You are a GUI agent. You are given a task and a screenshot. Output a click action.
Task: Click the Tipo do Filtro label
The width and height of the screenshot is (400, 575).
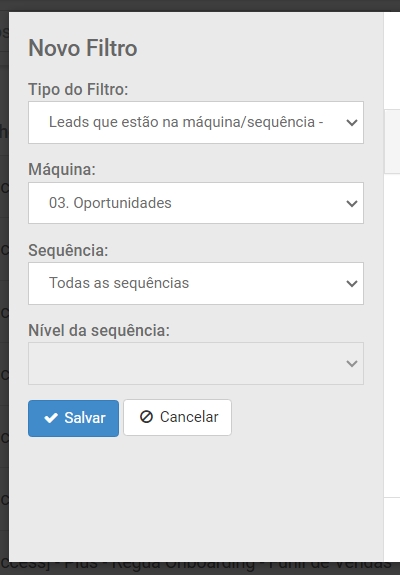[78, 89]
